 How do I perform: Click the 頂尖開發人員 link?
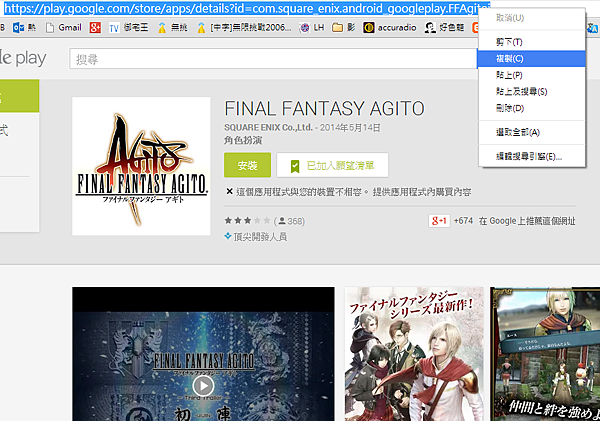260,237
